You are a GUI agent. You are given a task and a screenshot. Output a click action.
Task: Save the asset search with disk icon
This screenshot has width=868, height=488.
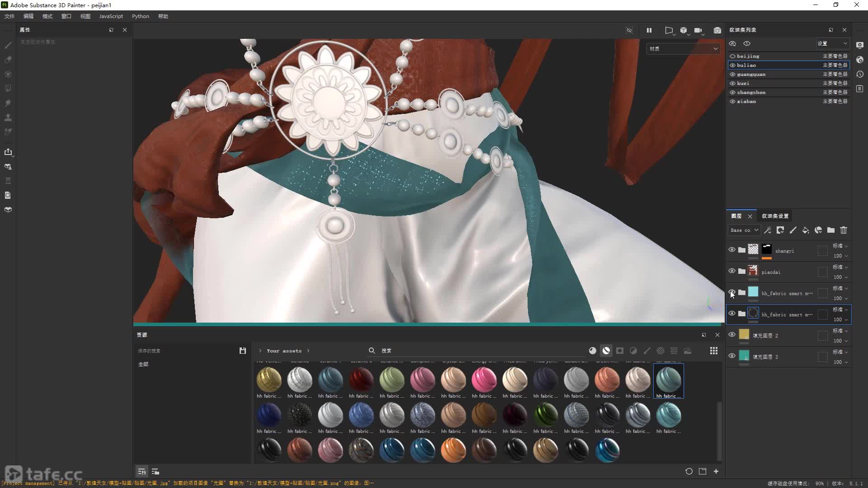point(243,351)
